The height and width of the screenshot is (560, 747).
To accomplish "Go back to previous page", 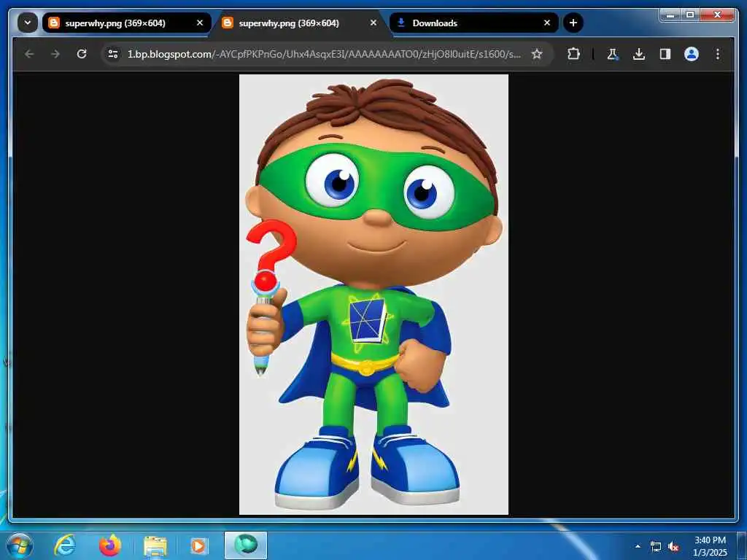I will tap(29, 54).
